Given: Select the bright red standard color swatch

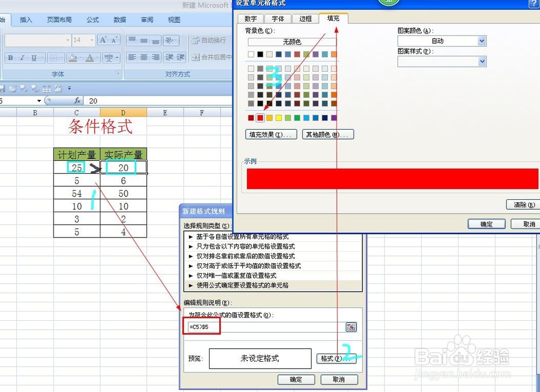Looking at the screenshot, I should (260, 118).
